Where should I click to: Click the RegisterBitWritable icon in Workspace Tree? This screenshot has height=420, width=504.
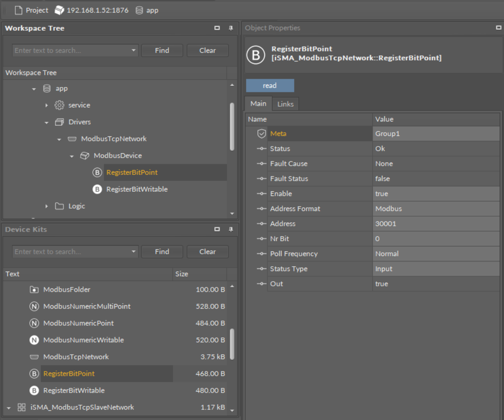click(97, 189)
